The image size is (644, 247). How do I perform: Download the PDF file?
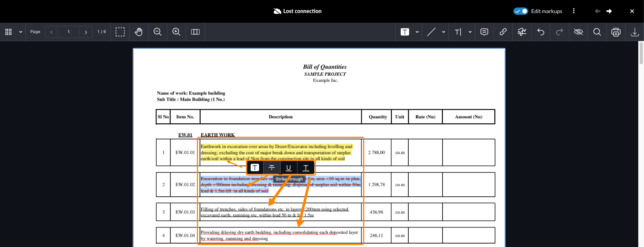(x=635, y=32)
